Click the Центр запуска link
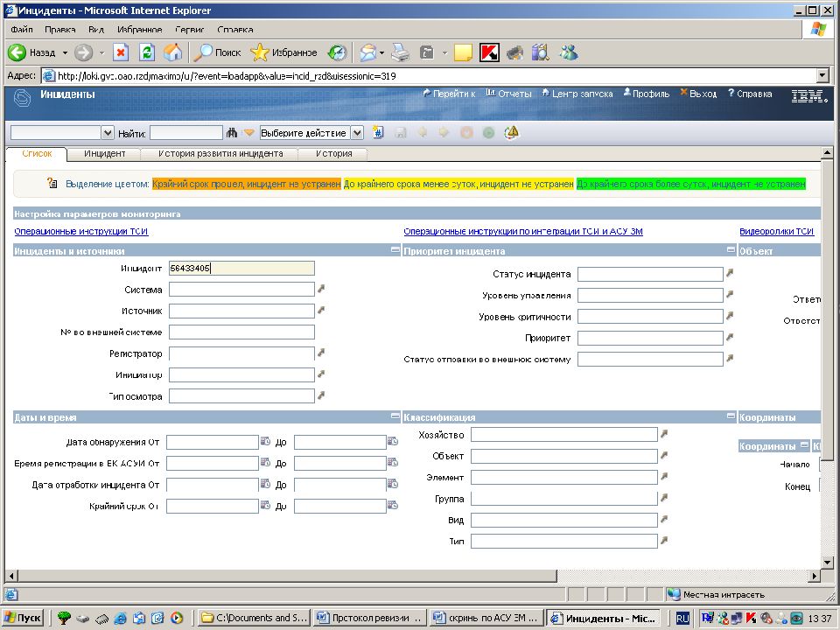The width and height of the screenshot is (840, 630). tap(577, 94)
